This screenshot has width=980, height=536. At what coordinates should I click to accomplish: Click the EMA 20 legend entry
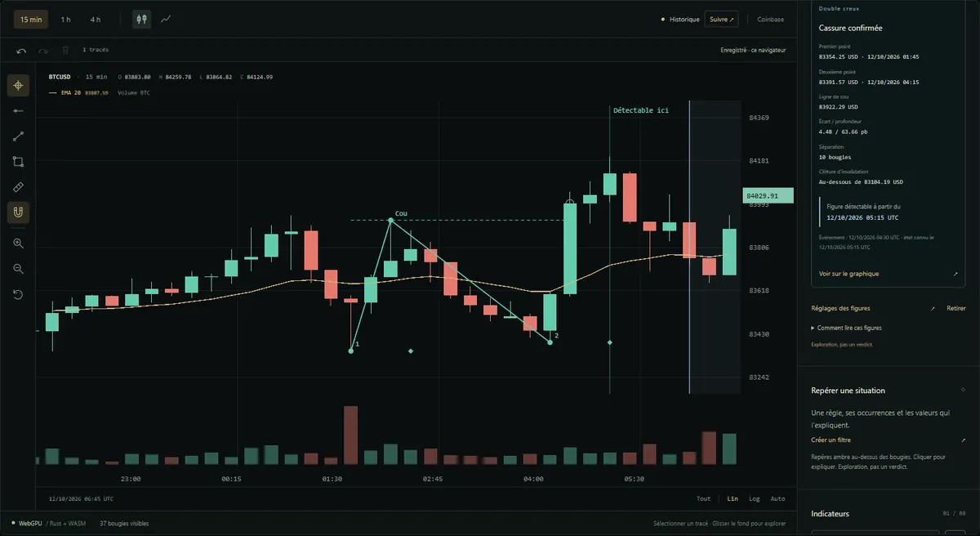tap(80, 93)
